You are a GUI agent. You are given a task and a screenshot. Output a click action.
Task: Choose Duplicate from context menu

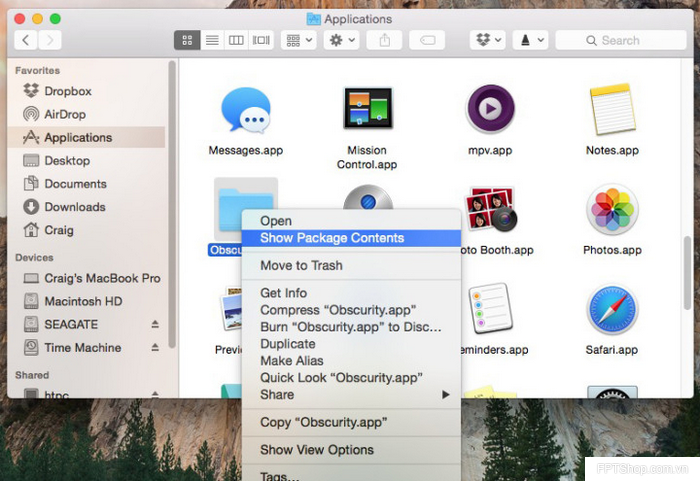pos(351,344)
